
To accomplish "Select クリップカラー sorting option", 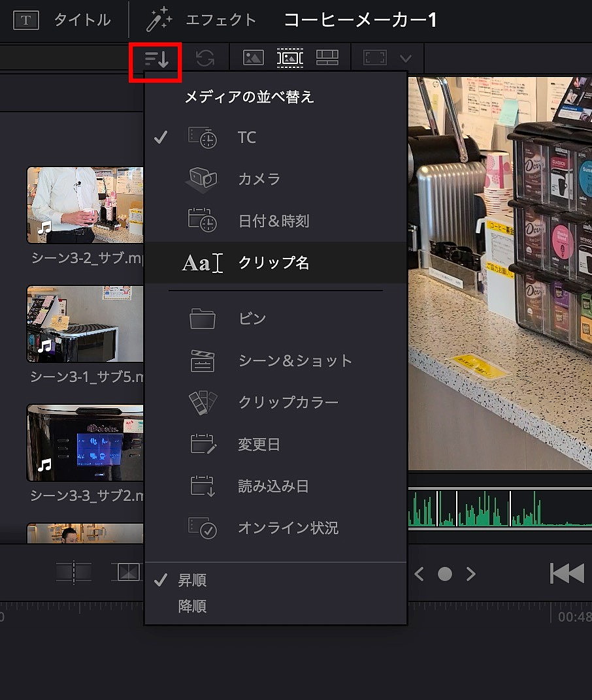I will click(x=289, y=402).
